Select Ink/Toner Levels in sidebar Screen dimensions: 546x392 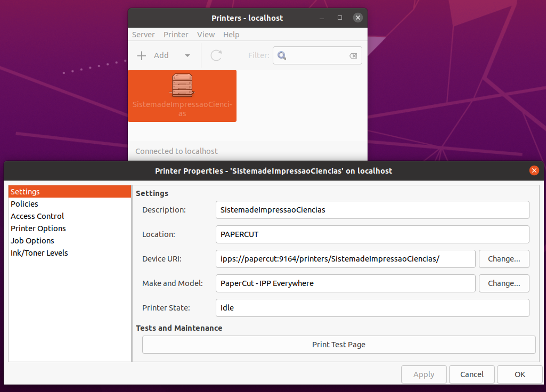click(x=39, y=253)
